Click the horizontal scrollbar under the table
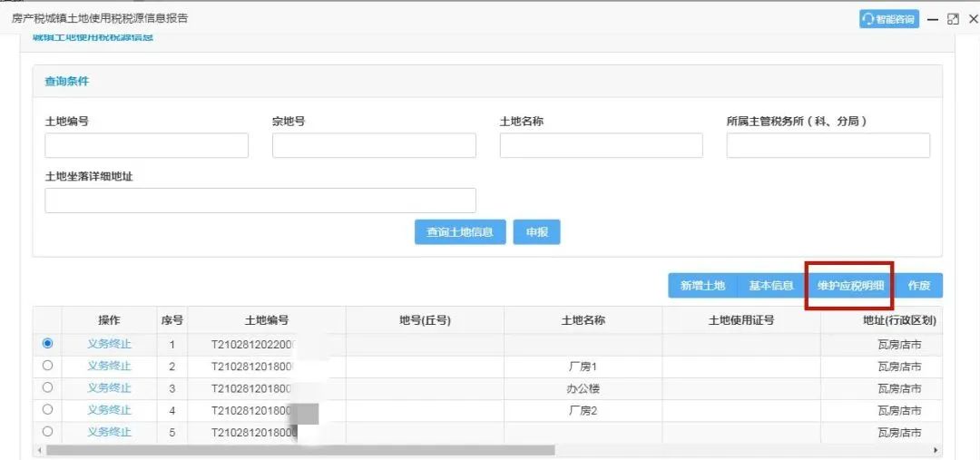Screen dimensions: 980x460 point(299,450)
